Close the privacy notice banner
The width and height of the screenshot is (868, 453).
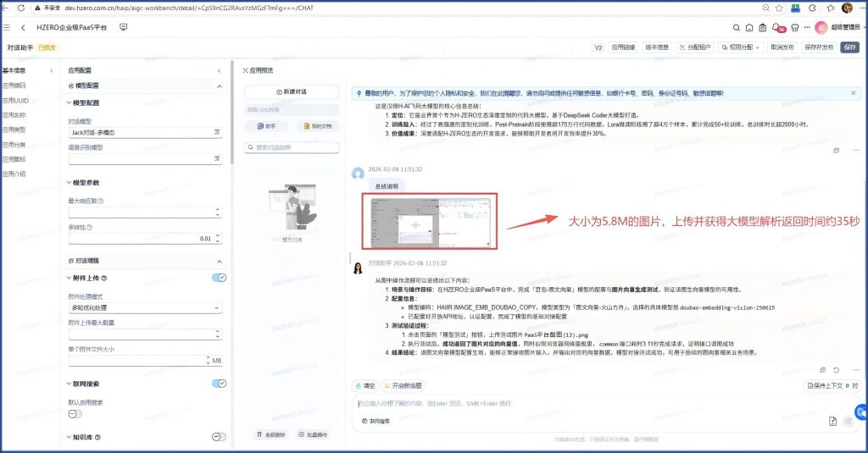point(853,92)
